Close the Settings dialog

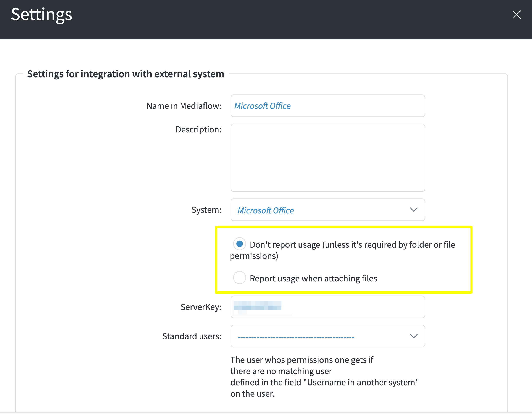[516, 15]
